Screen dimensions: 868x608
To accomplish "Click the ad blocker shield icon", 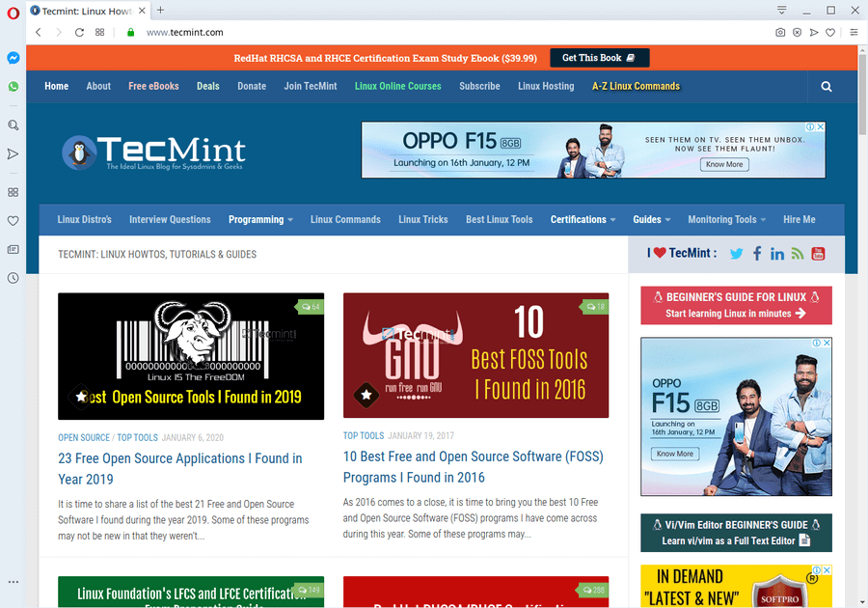I will [x=797, y=32].
